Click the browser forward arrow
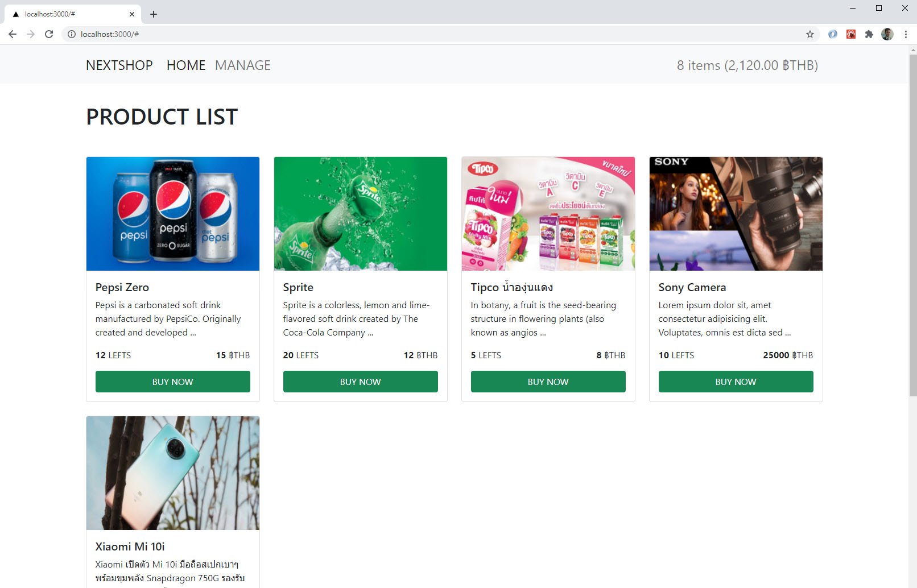 (x=31, y=34)
